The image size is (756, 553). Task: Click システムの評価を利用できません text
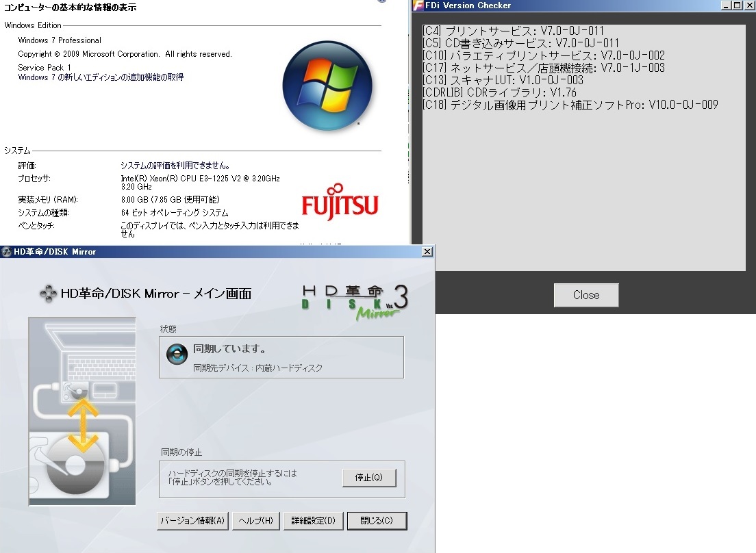point(175,165)
